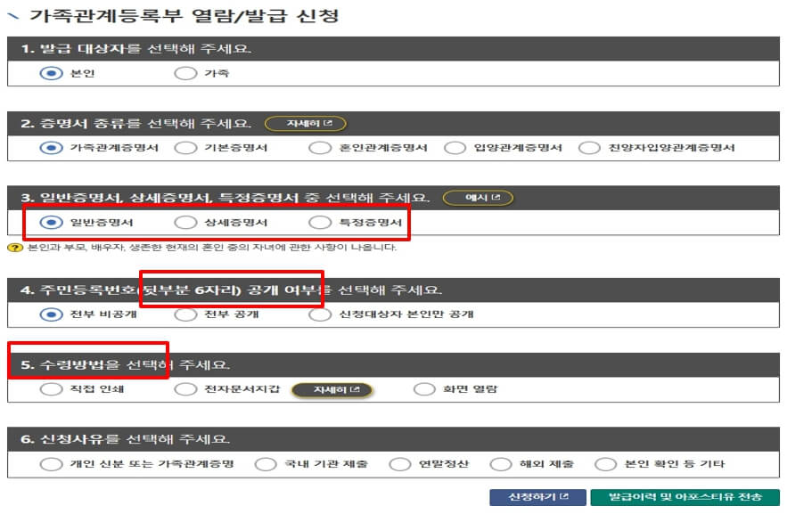Choose 신청대상자 본인만 공개 option

pyautogui.click(x=318, y=314)
